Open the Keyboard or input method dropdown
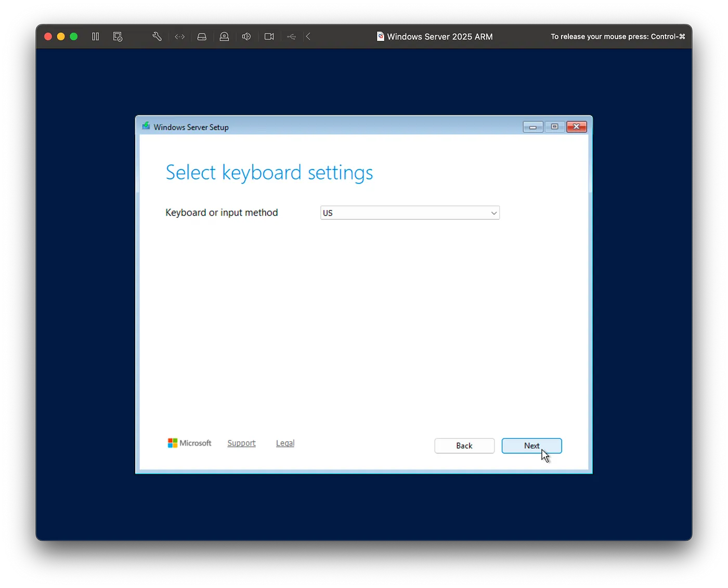Viewport: 728px width, 588px height. (409, 213)
